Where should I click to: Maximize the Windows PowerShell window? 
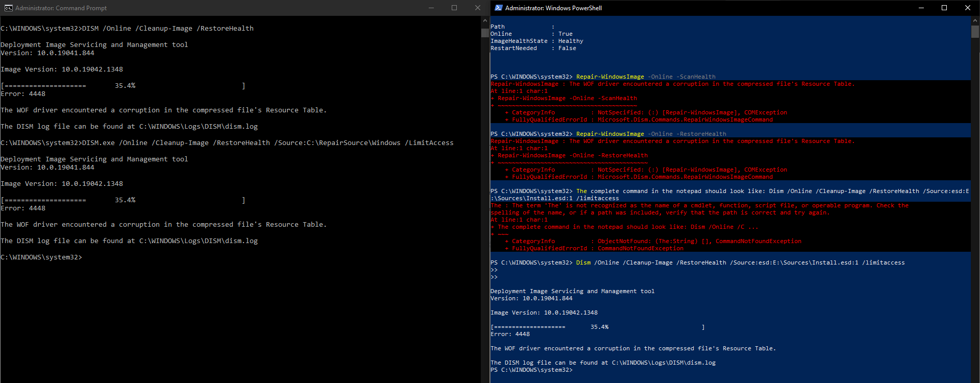coord(944,8)
